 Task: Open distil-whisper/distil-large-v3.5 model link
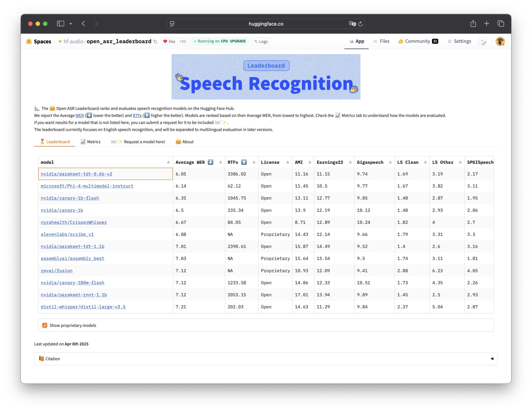click(x=83, y=307)
